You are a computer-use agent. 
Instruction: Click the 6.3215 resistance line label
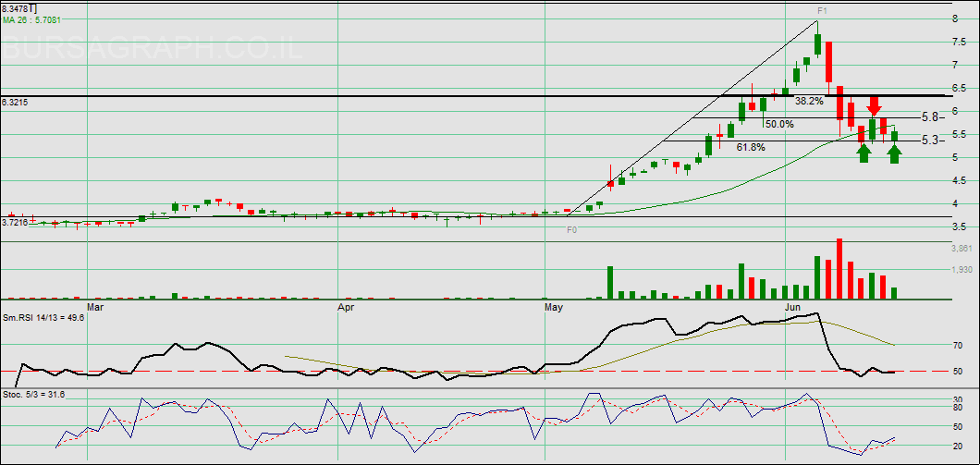point(16,103)
